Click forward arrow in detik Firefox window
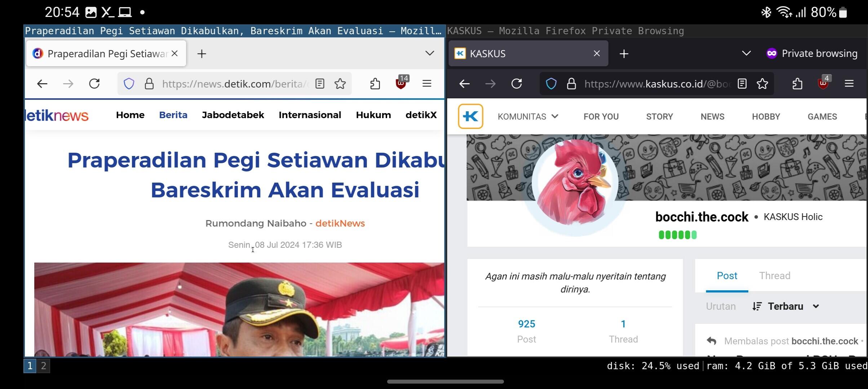Image resolution: width=868 pixels, height=389 pixels. 68,84
